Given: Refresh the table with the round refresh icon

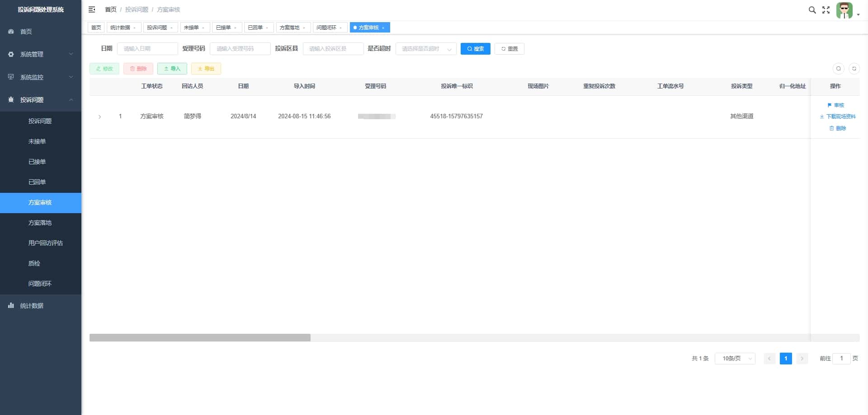Looking at the screenshot, I should click(854, 69).
